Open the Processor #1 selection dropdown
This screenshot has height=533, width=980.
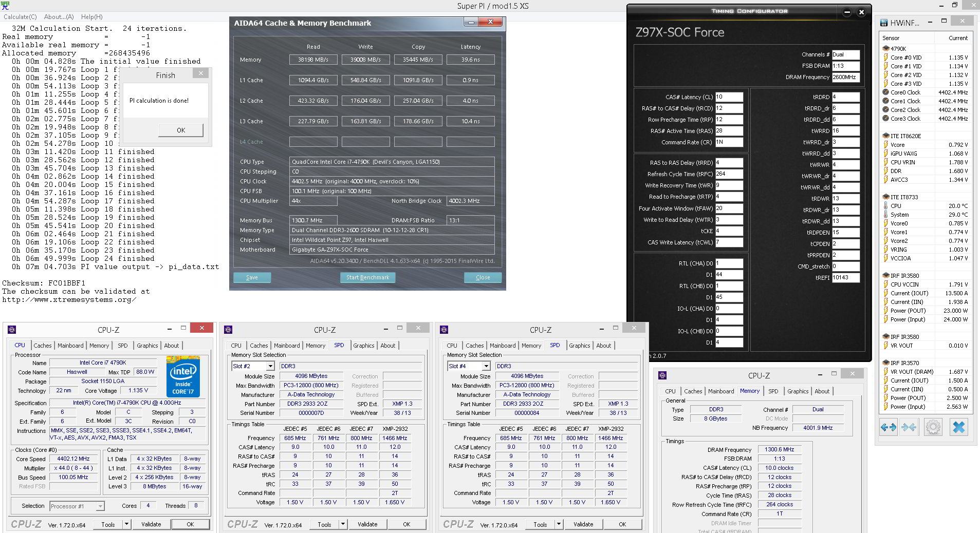pyautogui.click(x=100, y=506)
